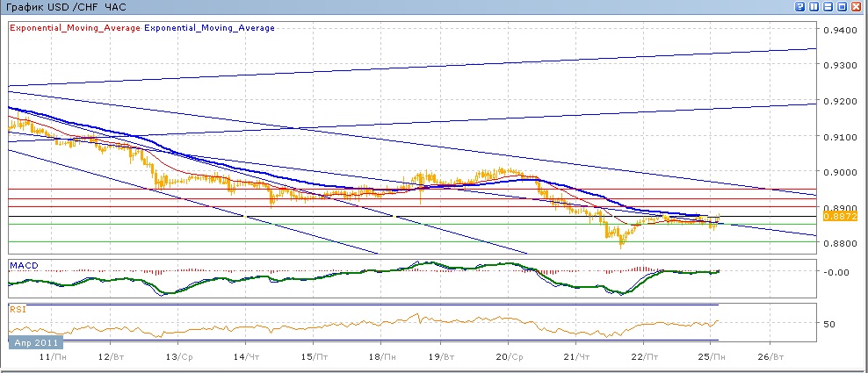The image size is (868, 373).
Task: Click the 15/Пт date on time axis
Action: click(315, 357)
